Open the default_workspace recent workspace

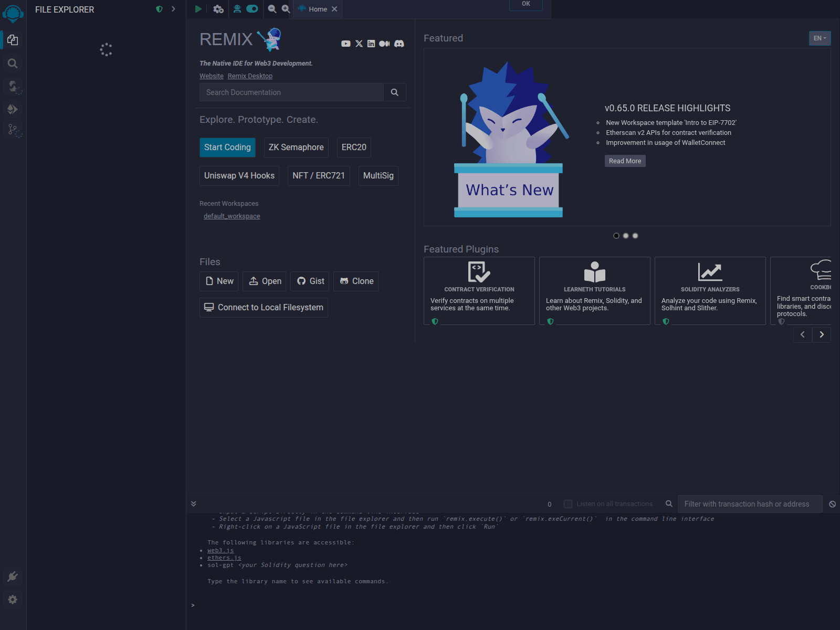[x=232, y=216]
